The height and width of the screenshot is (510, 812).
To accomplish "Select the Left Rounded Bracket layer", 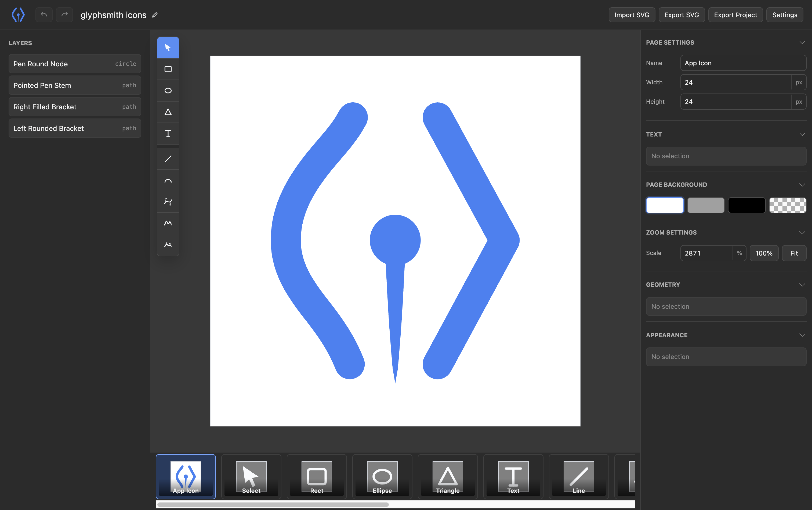I will pos(75,128).
